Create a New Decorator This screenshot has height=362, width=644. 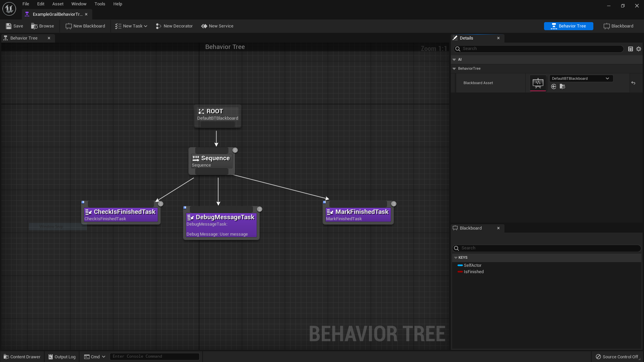(174, 26)
